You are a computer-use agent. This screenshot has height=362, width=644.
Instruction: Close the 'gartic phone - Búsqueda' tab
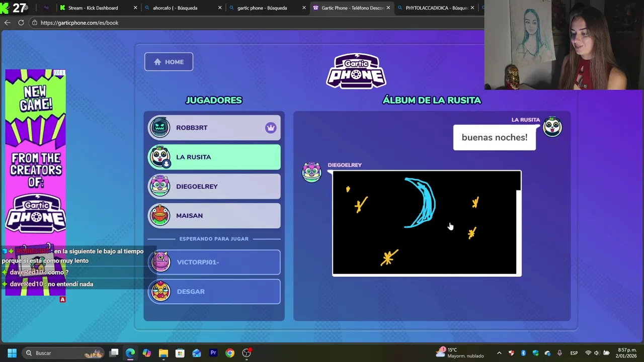coord(304,8)
